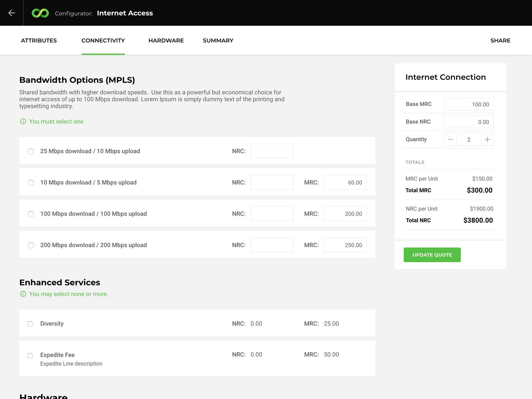532x399 pixels.
Task: Click the NRC field for the 200 Mbps option
Action: [272, 245]
